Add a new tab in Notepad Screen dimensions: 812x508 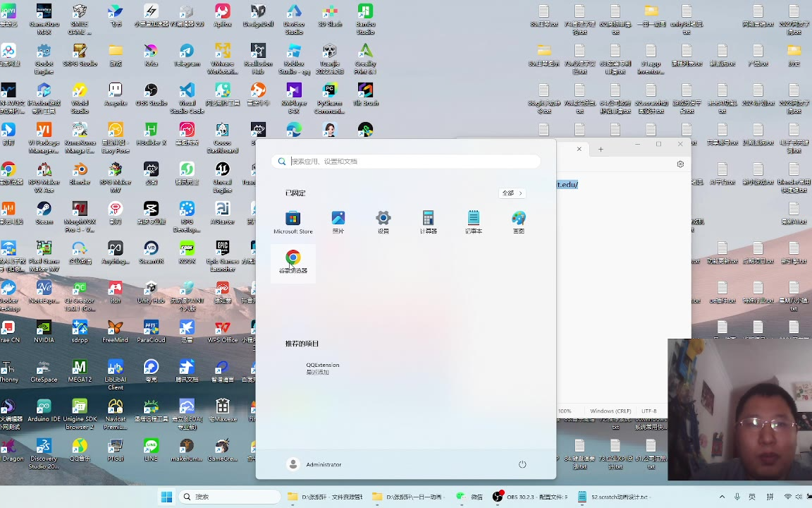pos(601,150)
